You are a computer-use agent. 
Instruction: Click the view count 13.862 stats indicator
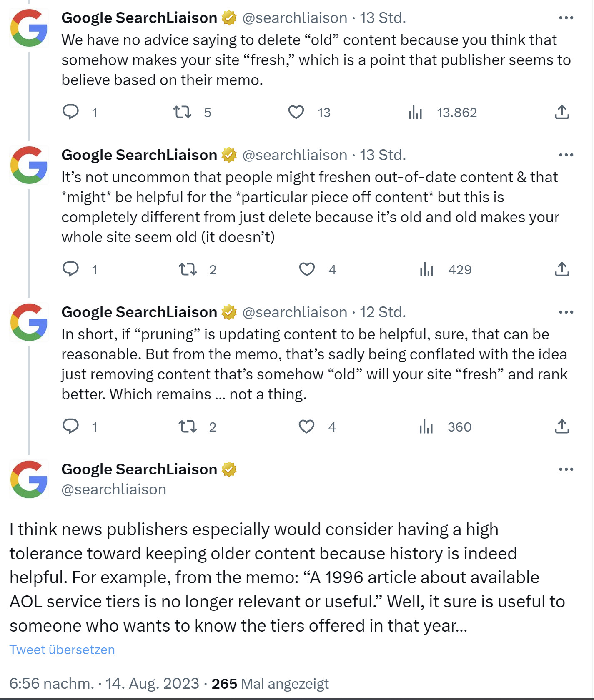coord(456,111)
